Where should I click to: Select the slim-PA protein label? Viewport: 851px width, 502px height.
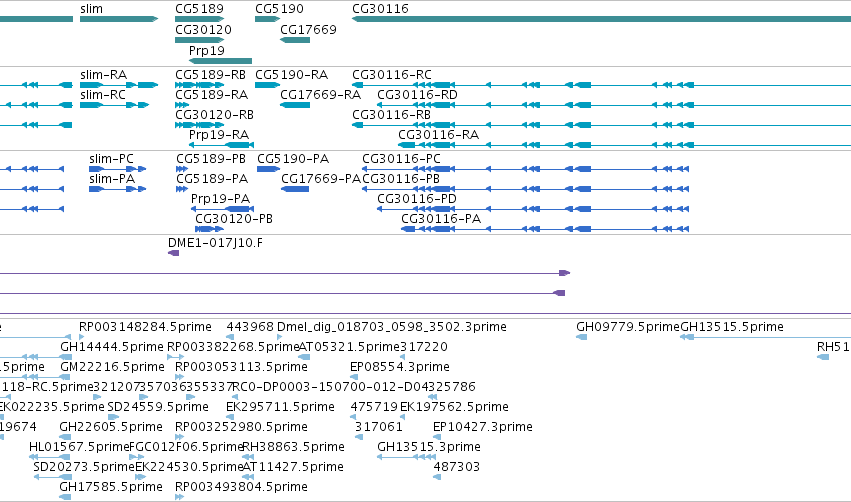coord(112,179)
